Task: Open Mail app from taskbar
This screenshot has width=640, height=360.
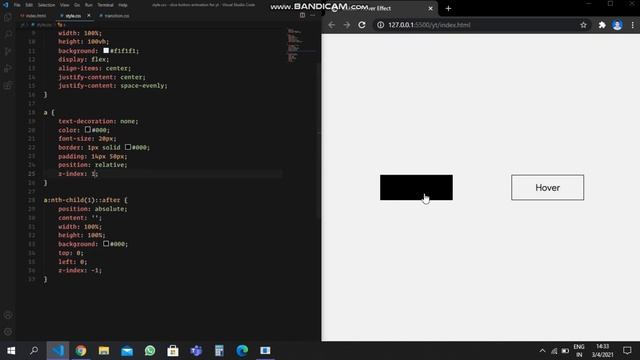Action: tap(127, 350)
